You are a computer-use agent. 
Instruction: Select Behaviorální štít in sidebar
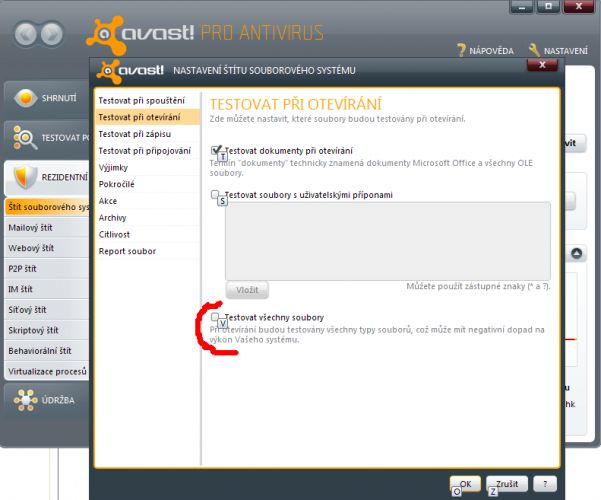(47, 351)
